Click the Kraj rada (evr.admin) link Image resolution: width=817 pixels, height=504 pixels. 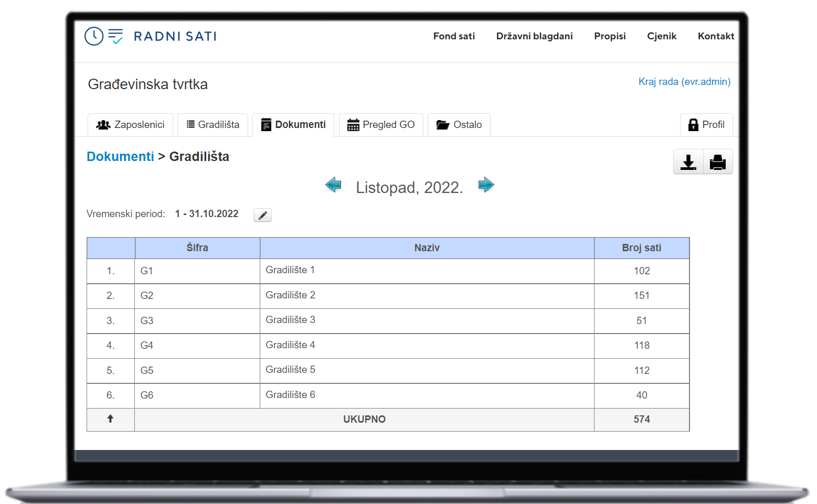pyautogui.click(x=684, y=82)
